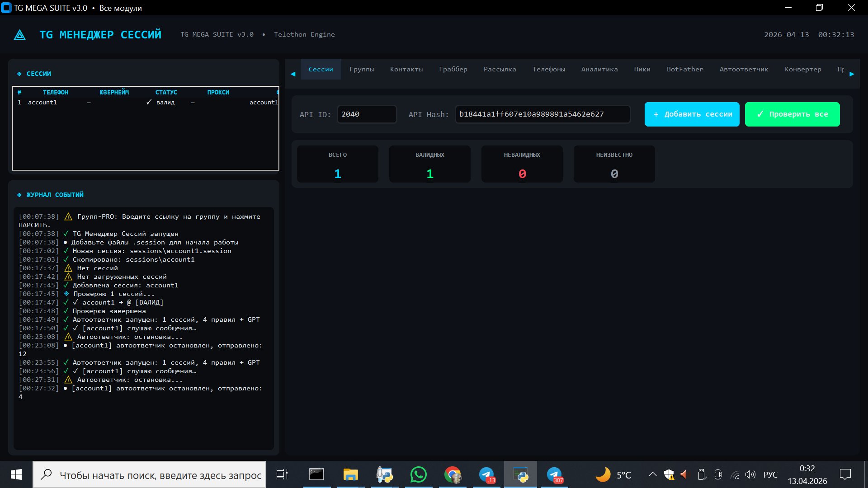Sort sessions by СТАТУС column header
Viewport: 868px width, 488px height.
click(x=166, y=92)
